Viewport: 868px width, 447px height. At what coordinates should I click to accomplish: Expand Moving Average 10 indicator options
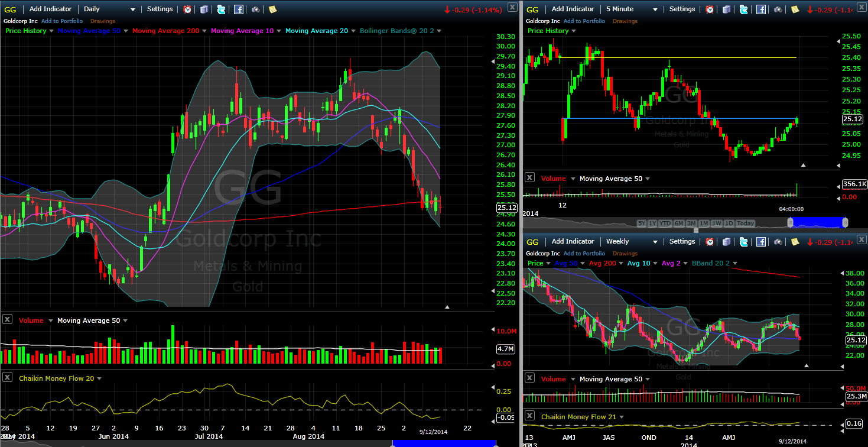(279, 31)
